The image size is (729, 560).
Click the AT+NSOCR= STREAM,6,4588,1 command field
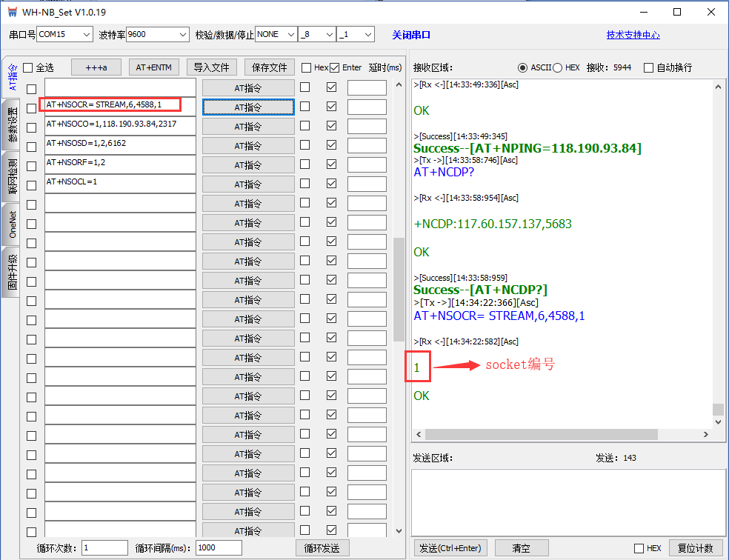121,107
